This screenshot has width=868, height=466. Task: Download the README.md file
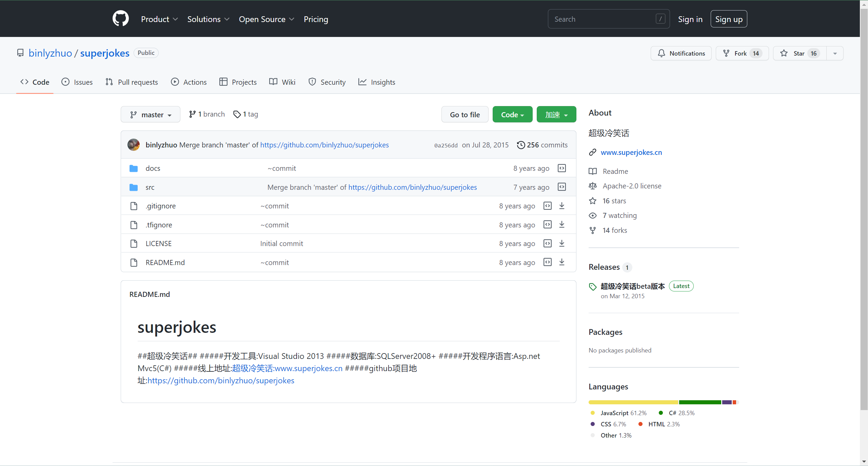562,262
